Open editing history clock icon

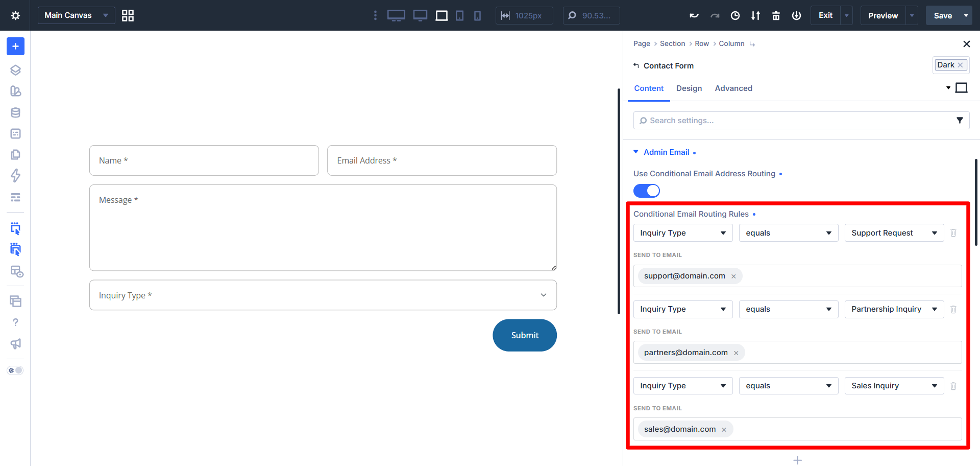tap(735, 16)
